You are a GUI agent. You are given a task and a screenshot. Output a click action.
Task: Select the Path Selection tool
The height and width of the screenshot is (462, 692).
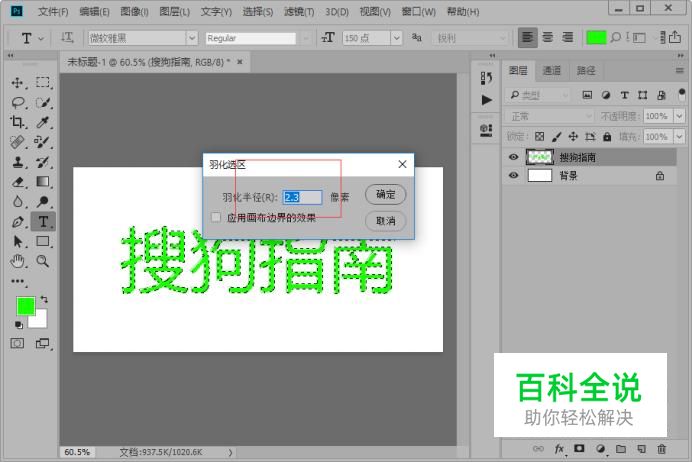click(x=18, y=241)
